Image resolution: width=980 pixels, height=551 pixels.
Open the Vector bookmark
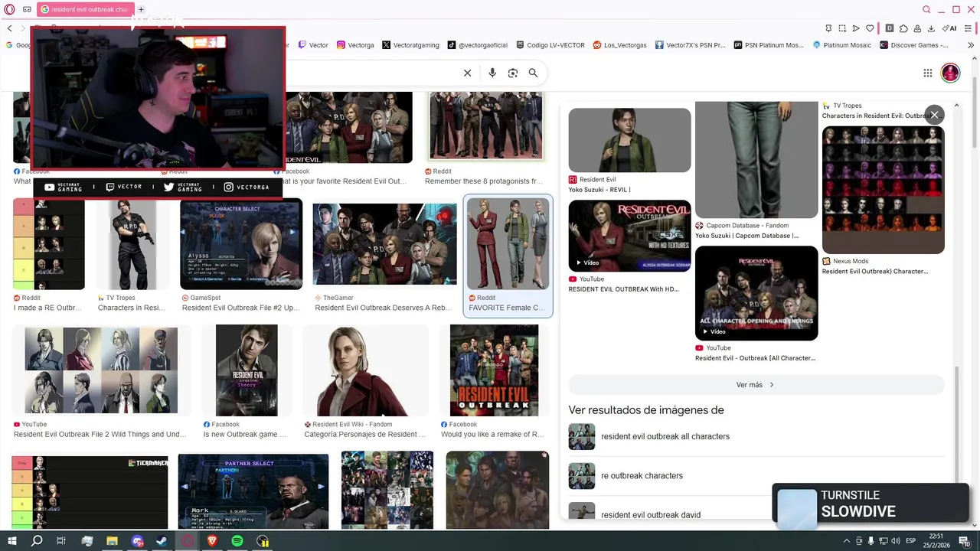click(313, 45)
